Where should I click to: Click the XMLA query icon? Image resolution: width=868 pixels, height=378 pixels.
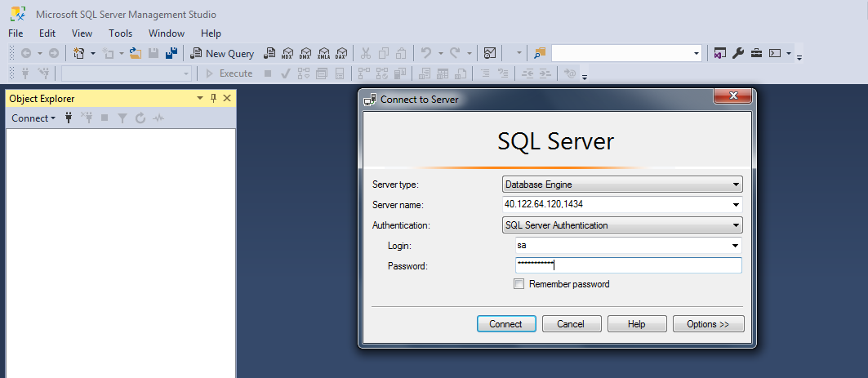[x=323, y=53]
